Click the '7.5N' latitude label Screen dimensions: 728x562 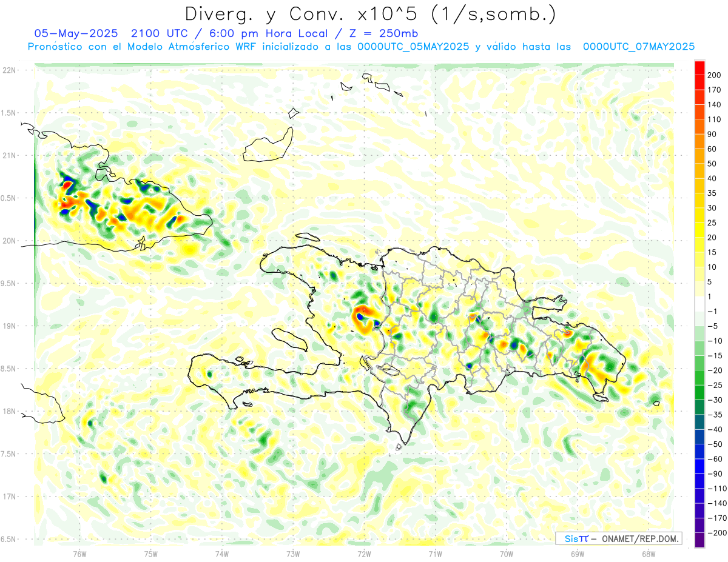[x=8, y=454]
